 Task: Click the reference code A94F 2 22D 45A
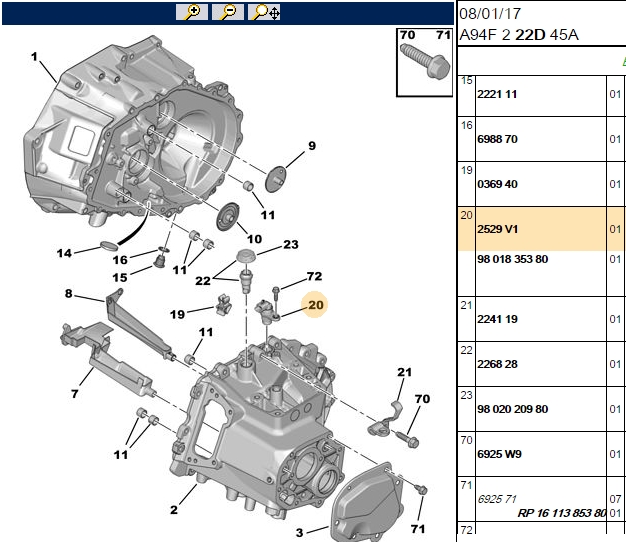click(x=519, y=35)
